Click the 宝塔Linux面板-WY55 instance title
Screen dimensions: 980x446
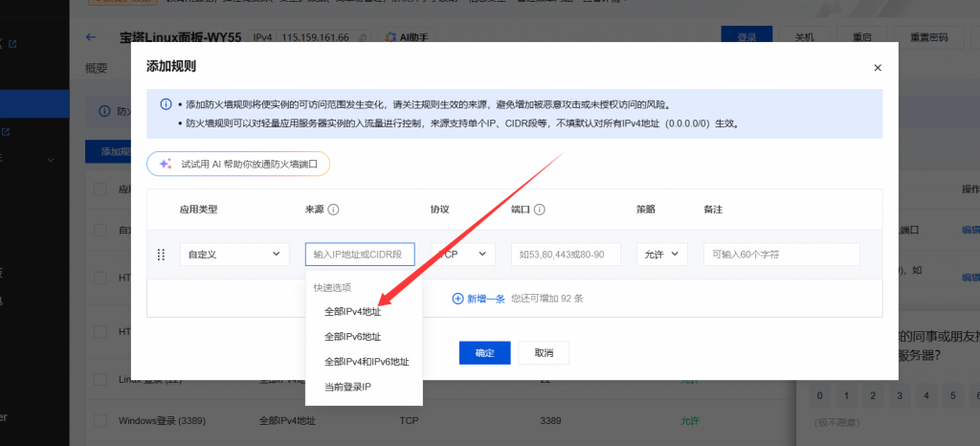[x=181, y=37]
